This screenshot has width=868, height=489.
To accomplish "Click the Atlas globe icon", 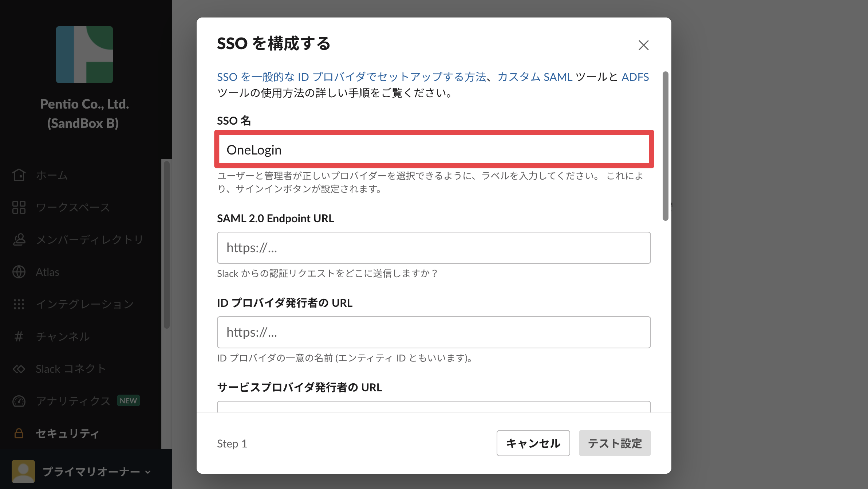I will (x=19, y=272).
